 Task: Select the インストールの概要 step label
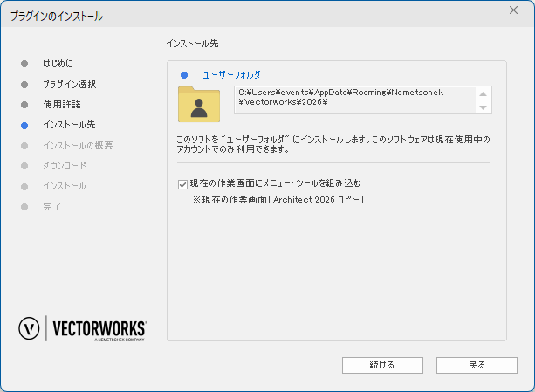(78, 145)
